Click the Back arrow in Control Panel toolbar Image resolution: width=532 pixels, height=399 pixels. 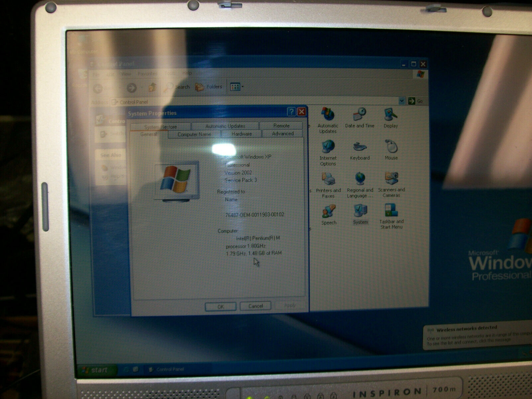(x=98, y=88)
